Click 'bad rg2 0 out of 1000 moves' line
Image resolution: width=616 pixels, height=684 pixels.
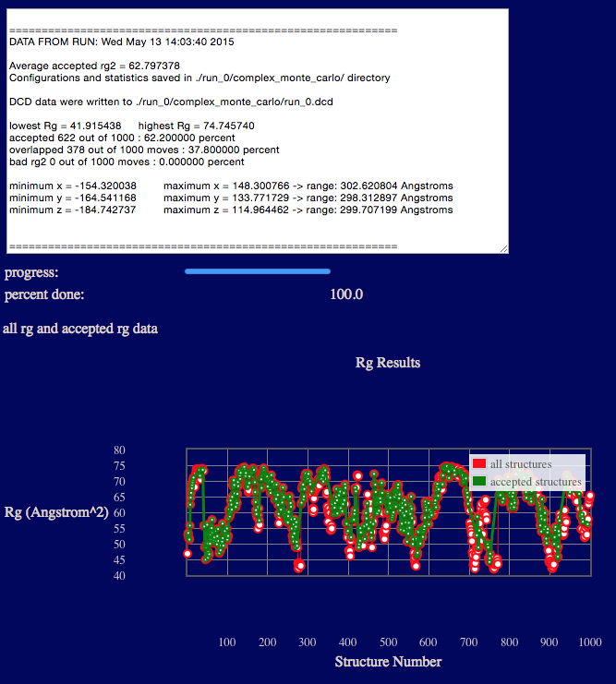(x=127, y=162)
